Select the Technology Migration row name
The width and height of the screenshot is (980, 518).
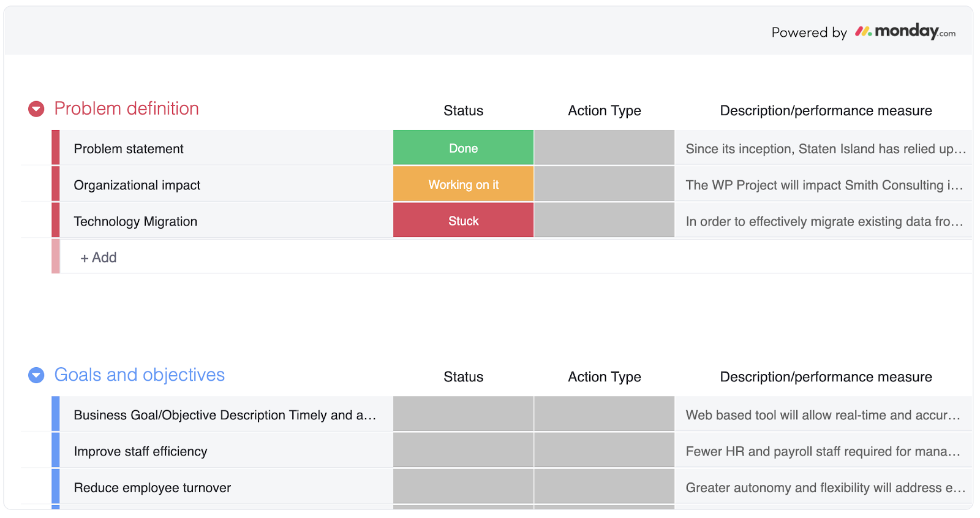(x=135, y=221)
